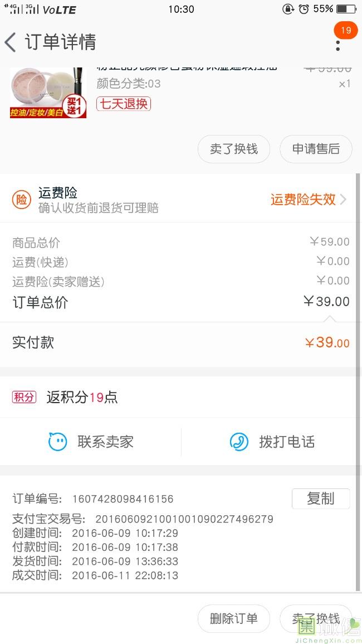
Task: Open the three-dot more options menu
Action: coord(337,45)
